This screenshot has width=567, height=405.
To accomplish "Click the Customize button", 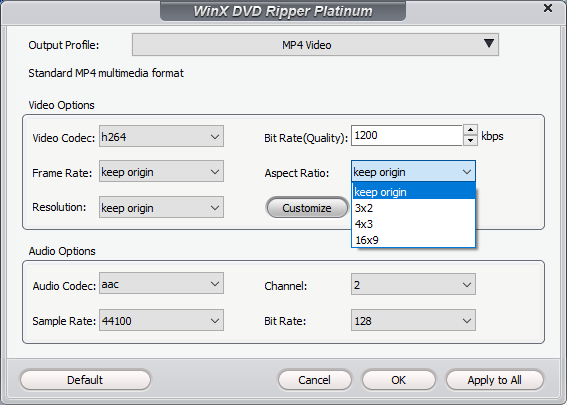I will 307,208.
